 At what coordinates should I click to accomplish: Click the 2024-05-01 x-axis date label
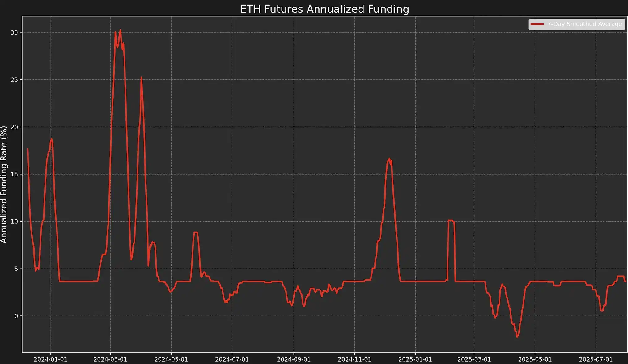[171, 359]
